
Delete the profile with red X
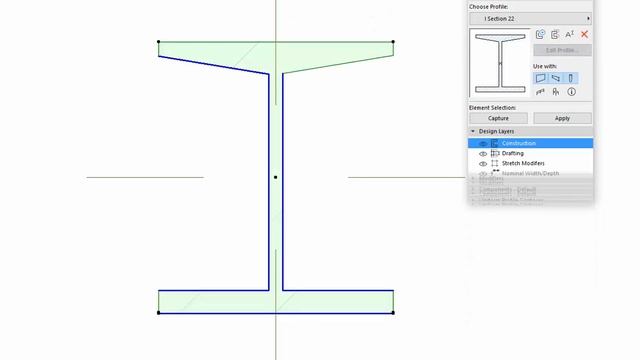[x=584, y=35]
